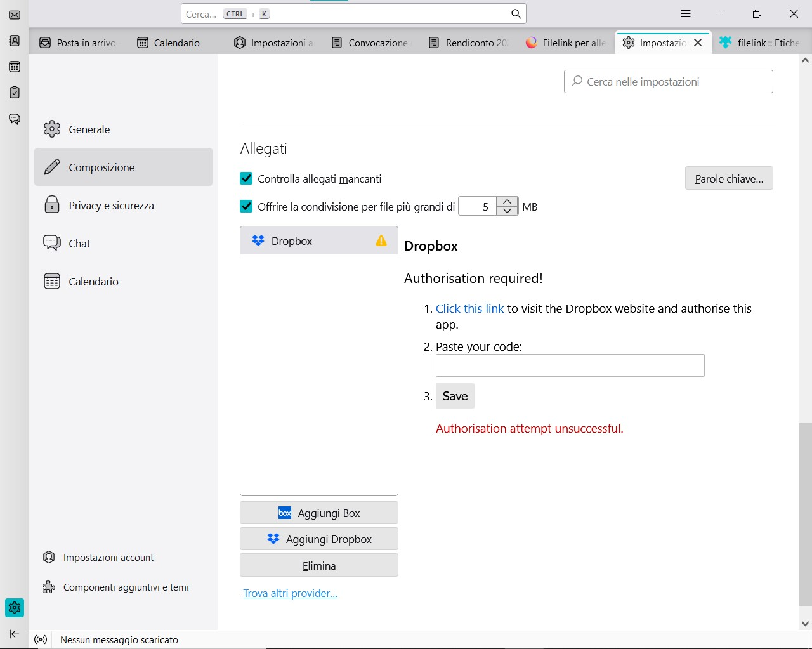Click the Save button

(455, 396)
